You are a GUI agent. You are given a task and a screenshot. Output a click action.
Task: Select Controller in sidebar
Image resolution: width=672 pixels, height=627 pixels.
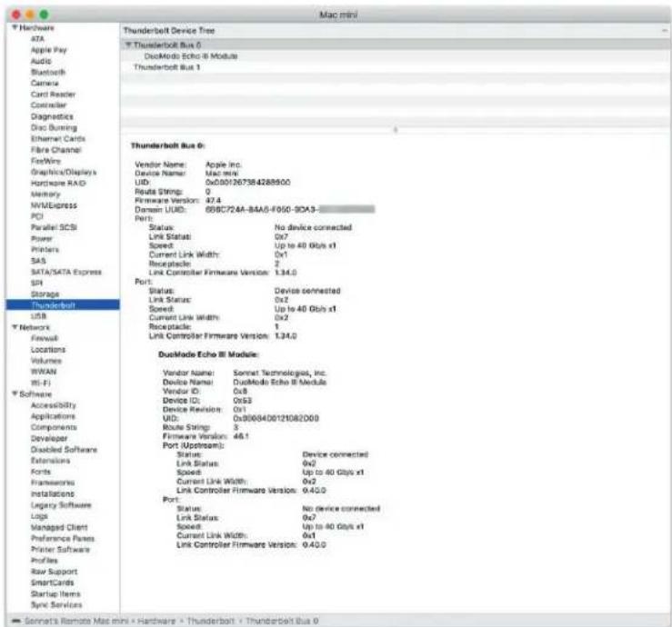[x=48, y=104]
